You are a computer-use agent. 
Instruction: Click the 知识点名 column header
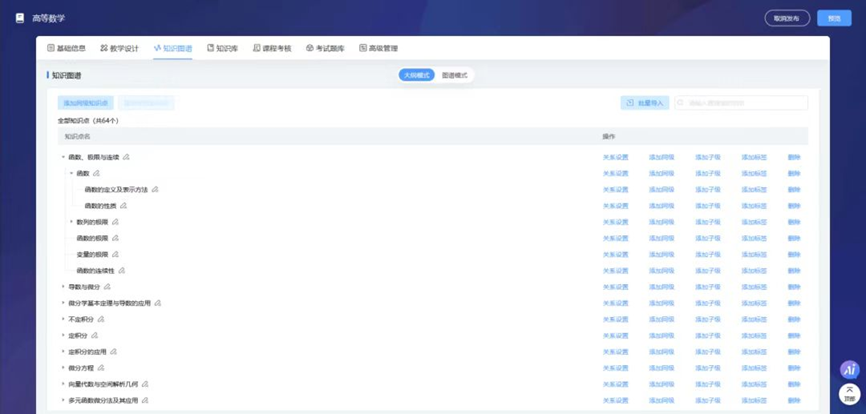(x=77, y=136)
